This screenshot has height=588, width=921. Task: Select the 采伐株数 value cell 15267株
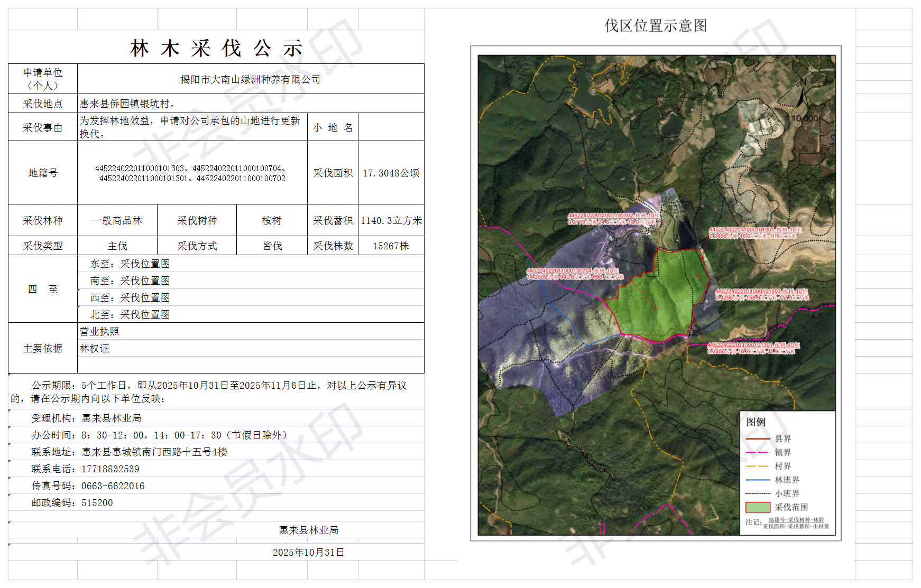pyautogui.click(x=391, y=246)
